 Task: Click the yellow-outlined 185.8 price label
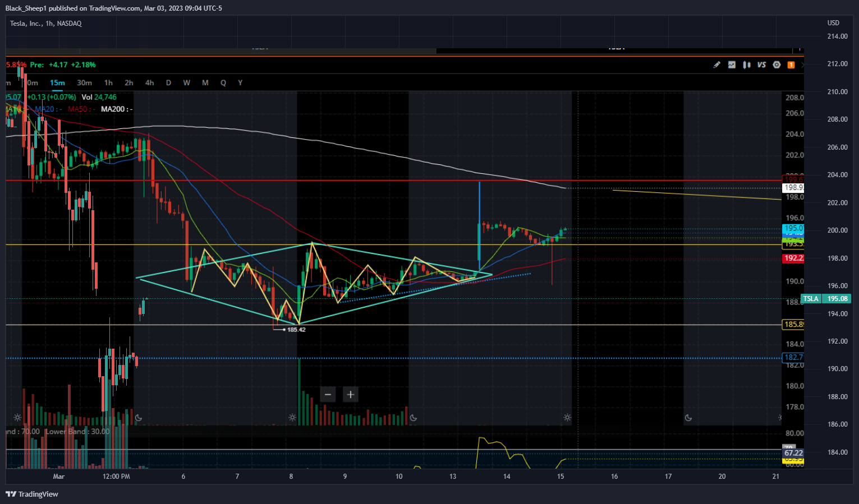pos(793,325)
